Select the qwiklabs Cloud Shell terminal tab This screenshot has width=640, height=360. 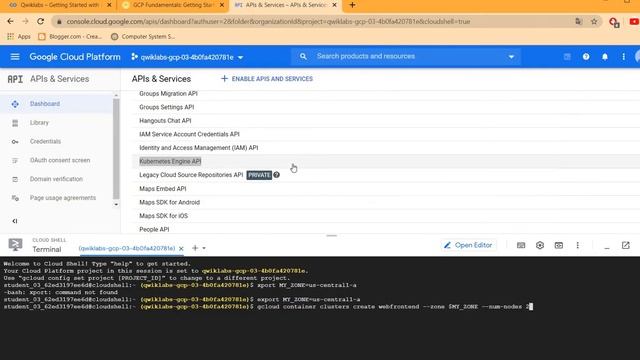tap(127, 248)
